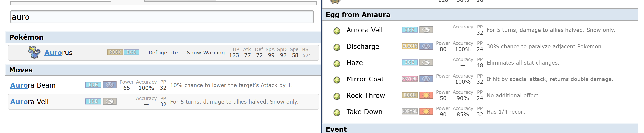The image size is (644, 133).
Task: Click into the search box containing auro
Action: coord(162,17)
